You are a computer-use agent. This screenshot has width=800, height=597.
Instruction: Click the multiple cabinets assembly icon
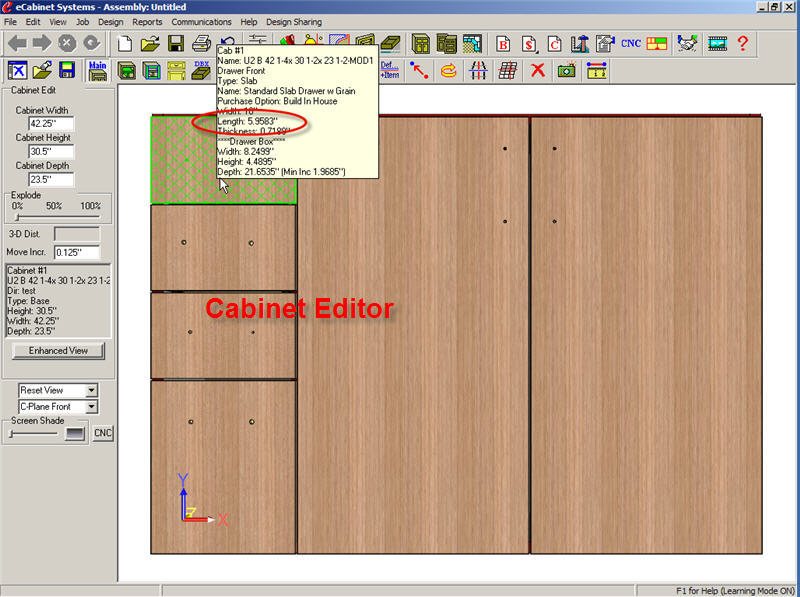pos(447,44)
